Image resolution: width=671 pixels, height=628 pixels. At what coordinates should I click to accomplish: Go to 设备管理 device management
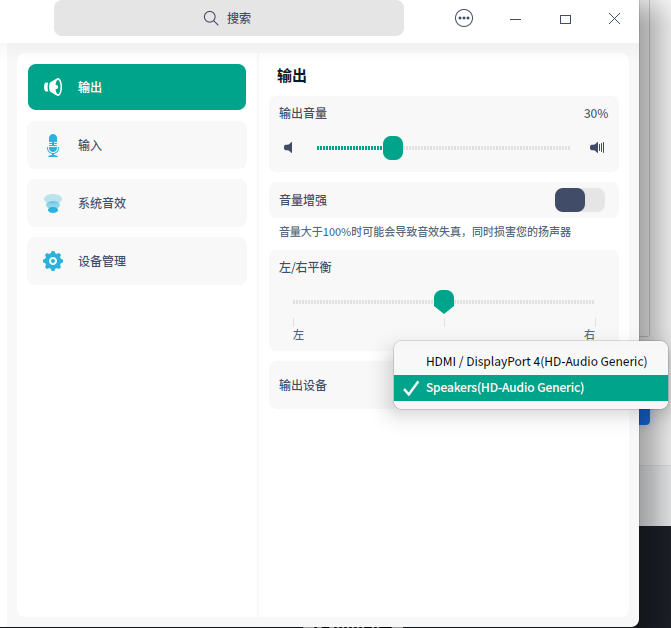click(x=137, y=261)
